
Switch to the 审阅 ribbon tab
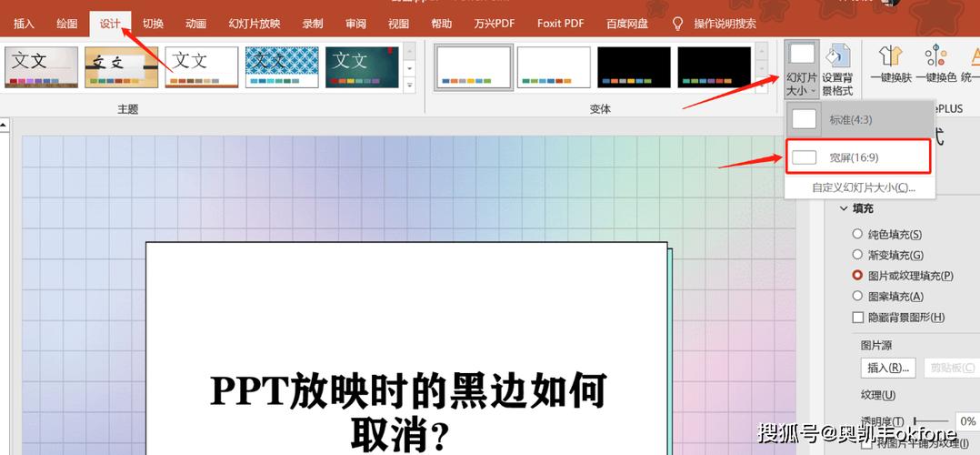click(355, 24)
